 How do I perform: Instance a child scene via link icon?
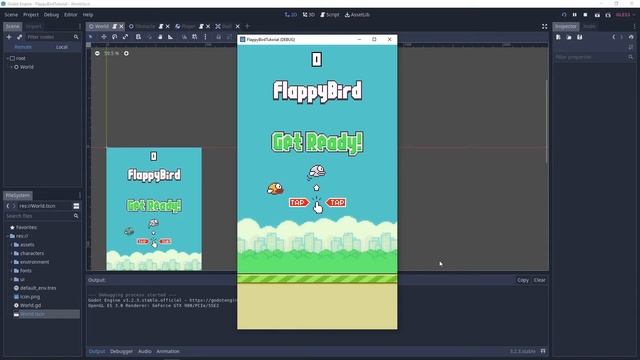pos(19,37)
